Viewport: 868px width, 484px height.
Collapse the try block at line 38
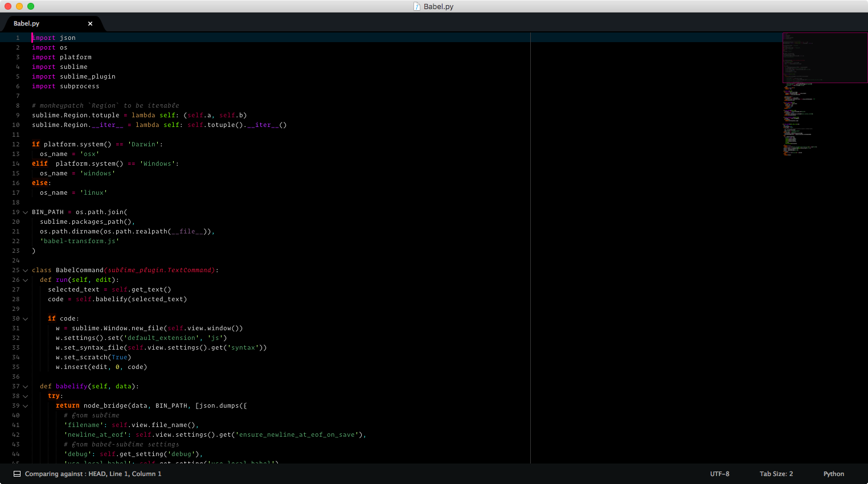click(25, 396)
